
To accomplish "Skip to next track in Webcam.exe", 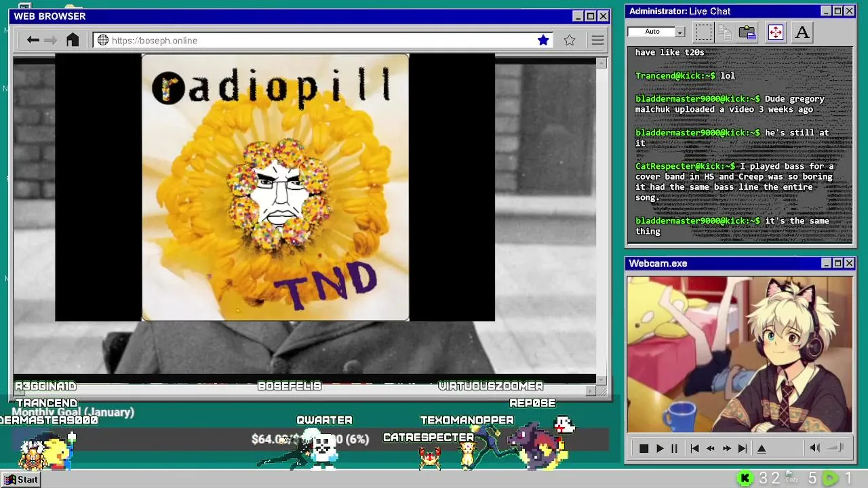I will point(743,448).
